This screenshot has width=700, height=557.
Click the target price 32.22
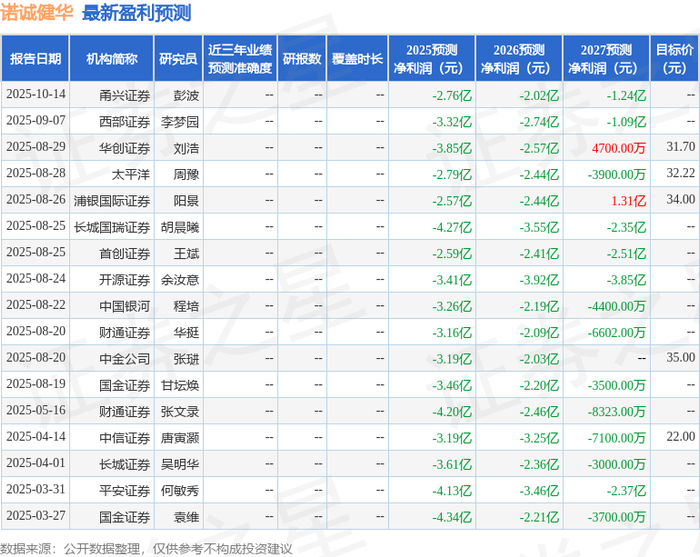pos(681,173)
